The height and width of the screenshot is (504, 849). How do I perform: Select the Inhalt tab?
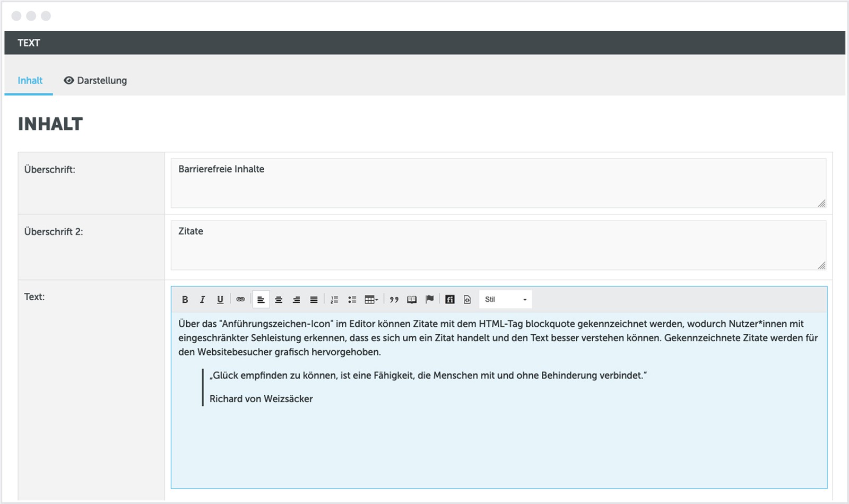pyautogui.click(x=30, y=81)
